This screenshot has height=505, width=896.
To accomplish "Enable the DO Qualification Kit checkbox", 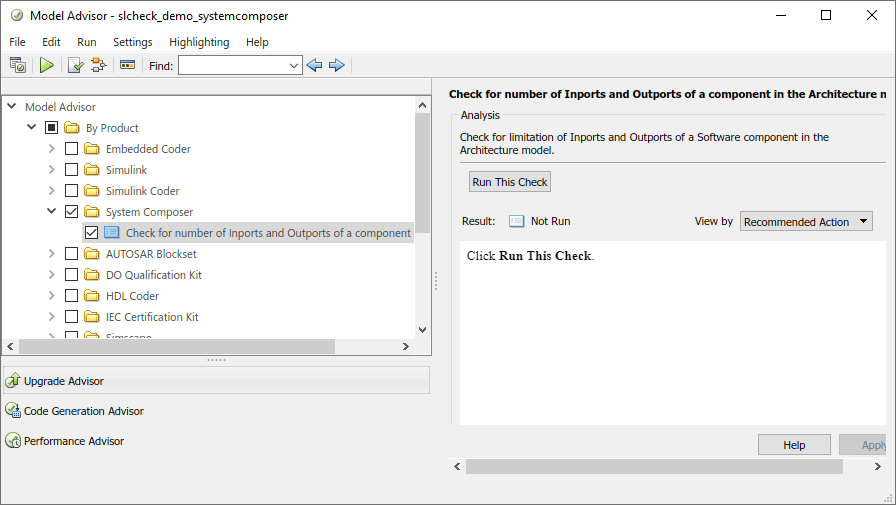I will click(71, 275).
